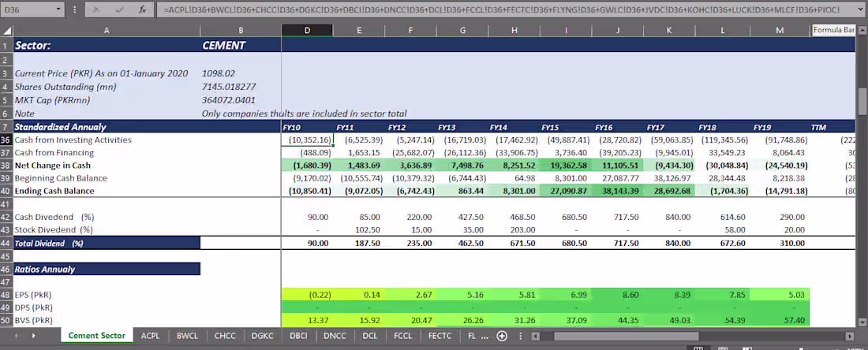
Task: Open the Insert Function fx icon
Action: click(142, 9)
